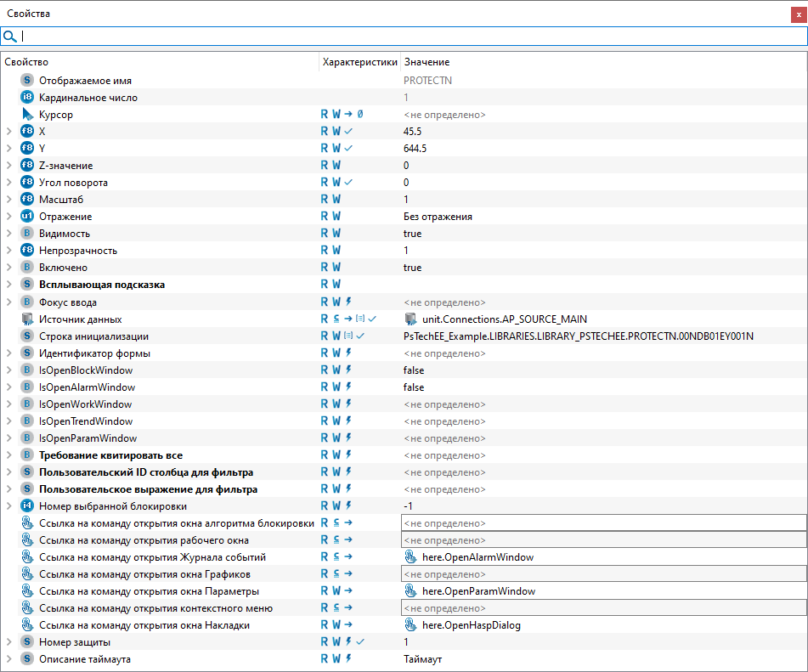Expand the IsOpenTrendWindow property row
808x672 pixels.
[x=8, y=421]
